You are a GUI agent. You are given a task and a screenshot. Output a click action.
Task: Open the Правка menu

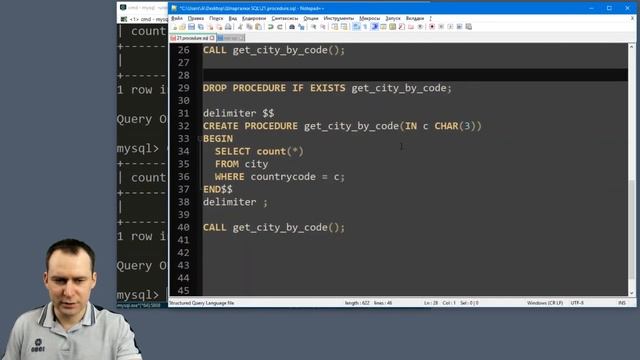pyautogui.click(x=196, y=18)
